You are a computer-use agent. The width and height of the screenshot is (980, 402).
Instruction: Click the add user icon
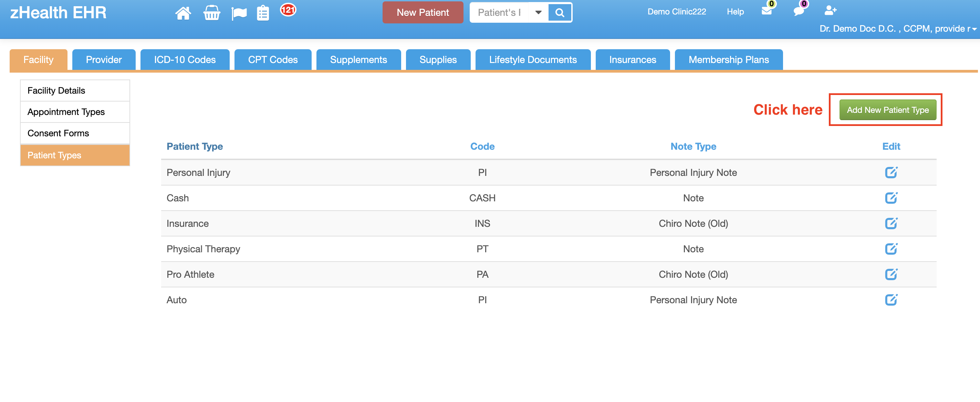[x=830, y=11]
